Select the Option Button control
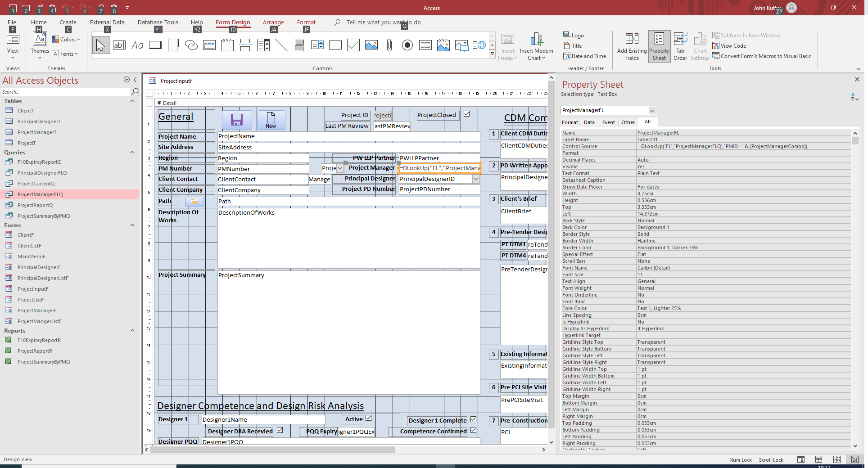This screenshot has height=468, width=868. coord(407,45)
